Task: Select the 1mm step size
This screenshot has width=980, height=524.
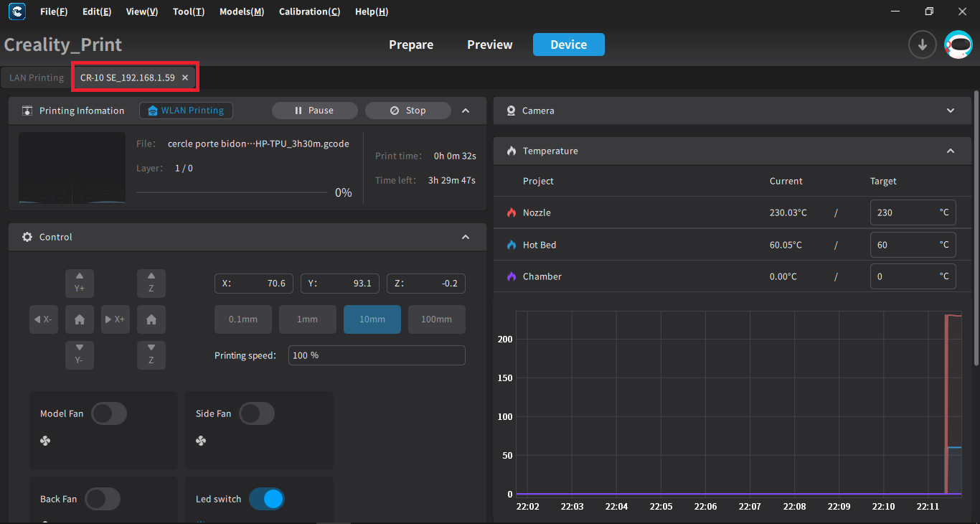Action: 308,319
